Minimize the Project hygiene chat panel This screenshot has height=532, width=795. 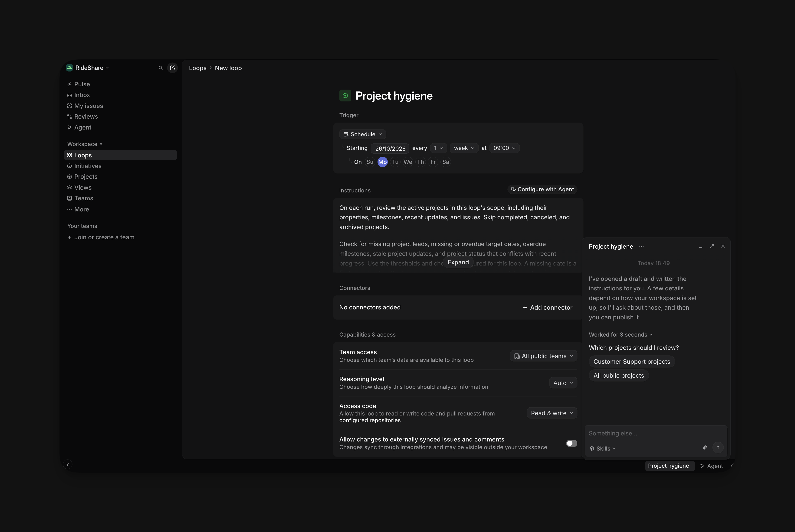(701, 247)
